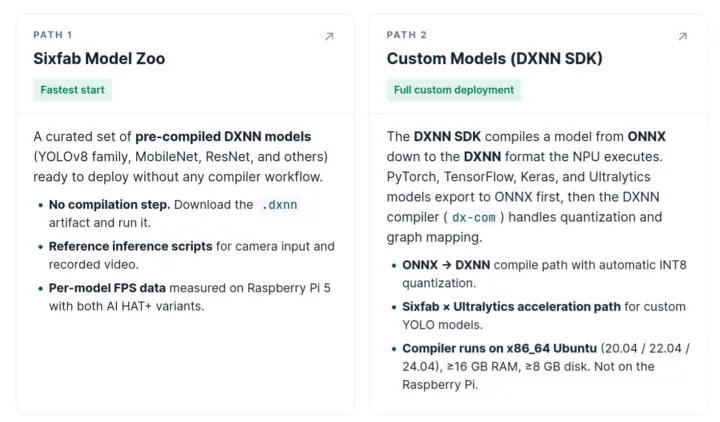The height and width of the screenshot is (422, 720).
Task: Click "Compiler runs on x86_64 Ubuntu" text
Action: (499, 349)
